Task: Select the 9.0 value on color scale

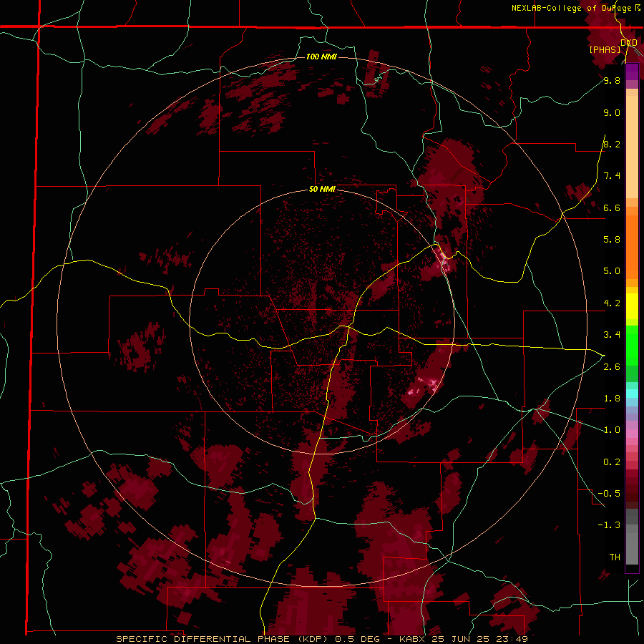Action: coord(612,112)
